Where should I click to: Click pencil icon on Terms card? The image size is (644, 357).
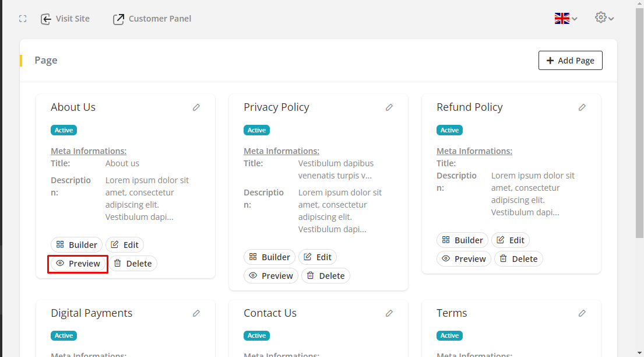tap(582, 313)
